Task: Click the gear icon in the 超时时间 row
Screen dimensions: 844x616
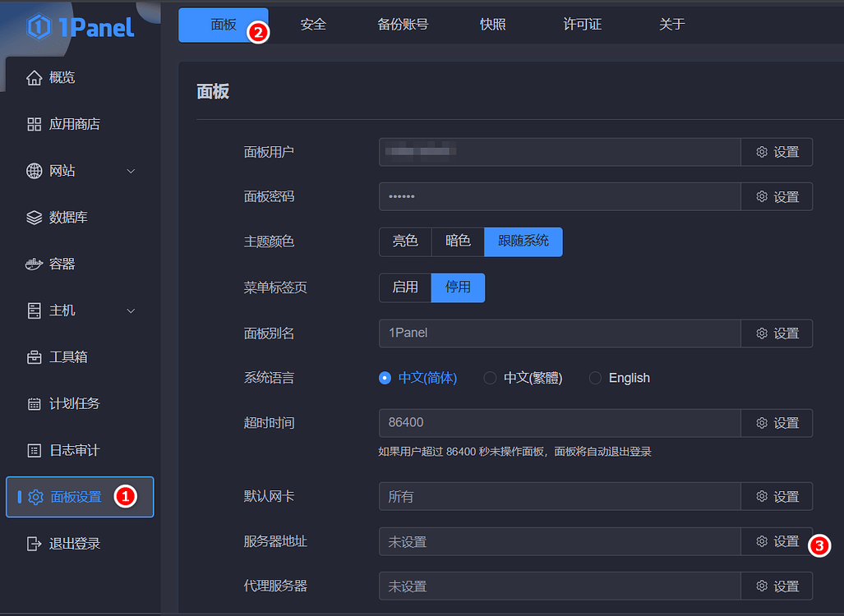Action: pyautogui.click(x=762, y=424)
